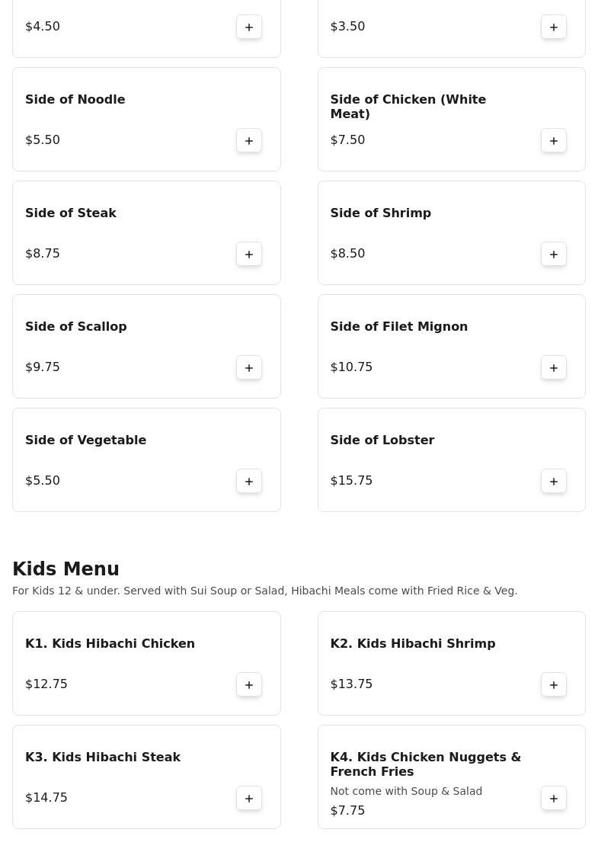
Task: Open Side of Lobster item title
Action: point(382,440)
